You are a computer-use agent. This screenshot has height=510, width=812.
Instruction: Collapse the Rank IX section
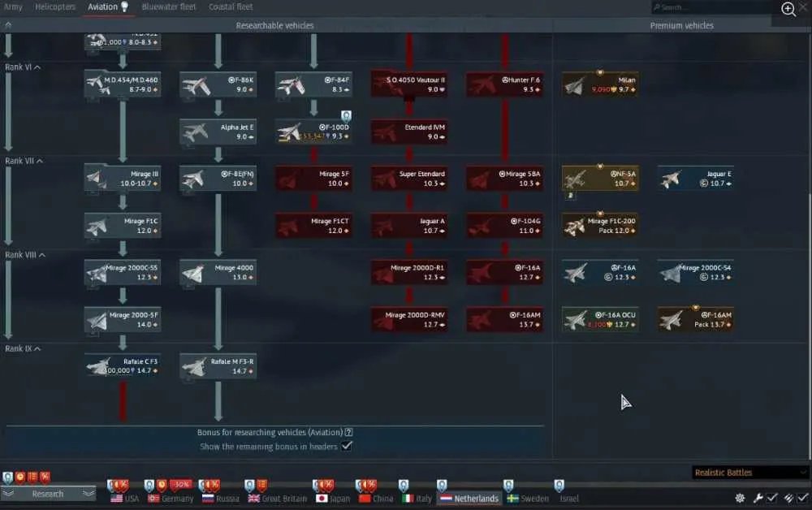point(37,348)
